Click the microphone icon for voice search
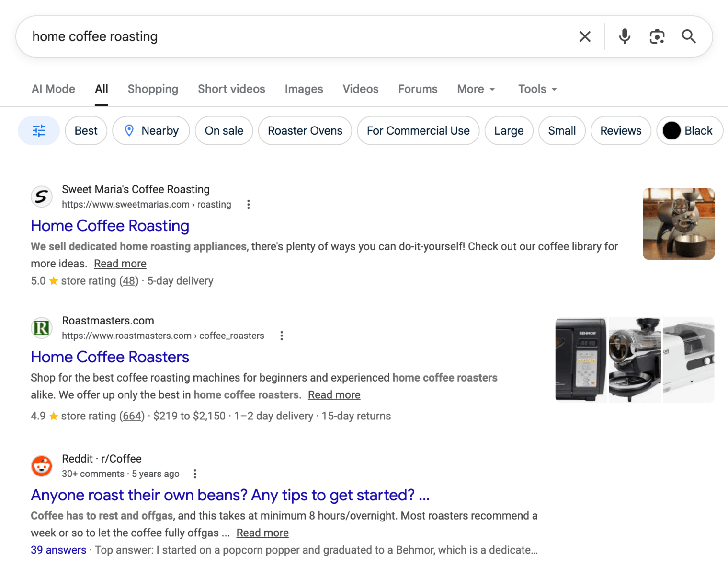 pyautogui.click(x=624, y=36)
